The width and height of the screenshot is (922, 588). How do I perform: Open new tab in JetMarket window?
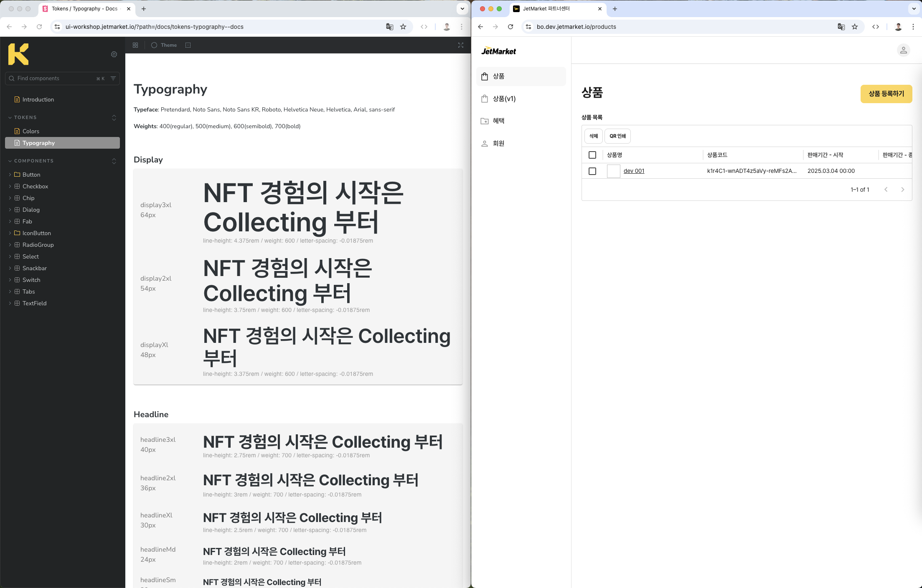coord(615,9)
